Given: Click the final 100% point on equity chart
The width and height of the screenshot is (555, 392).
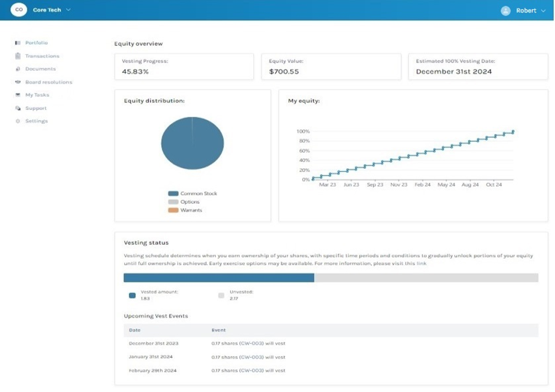Looking at the screenshot, I should [513, 132].
